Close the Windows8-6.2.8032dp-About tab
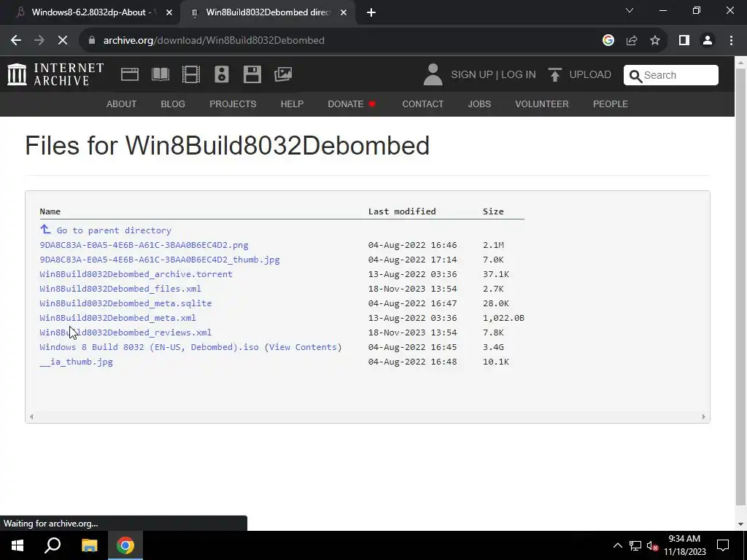Screen dimensions: 747x560 click(x=169, y=13)
